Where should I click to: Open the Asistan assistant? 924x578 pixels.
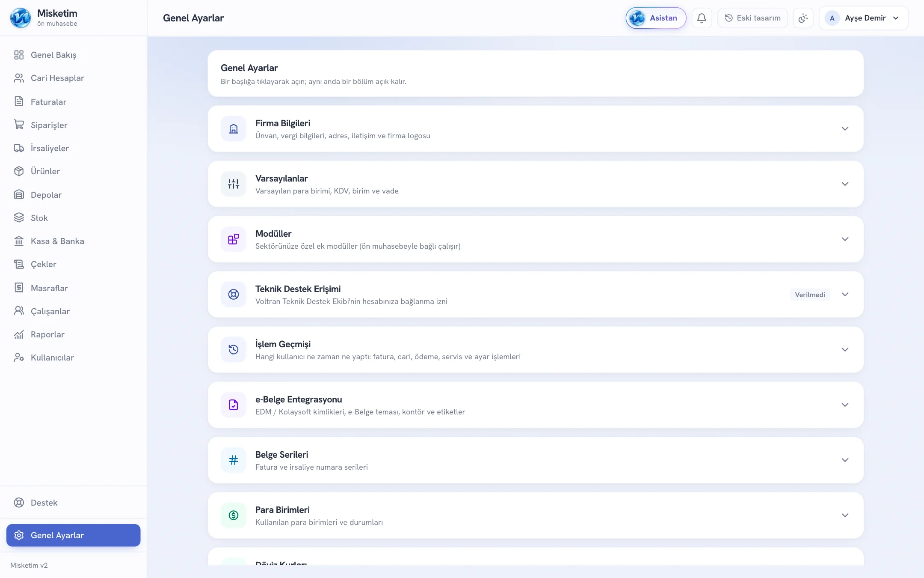656,18
